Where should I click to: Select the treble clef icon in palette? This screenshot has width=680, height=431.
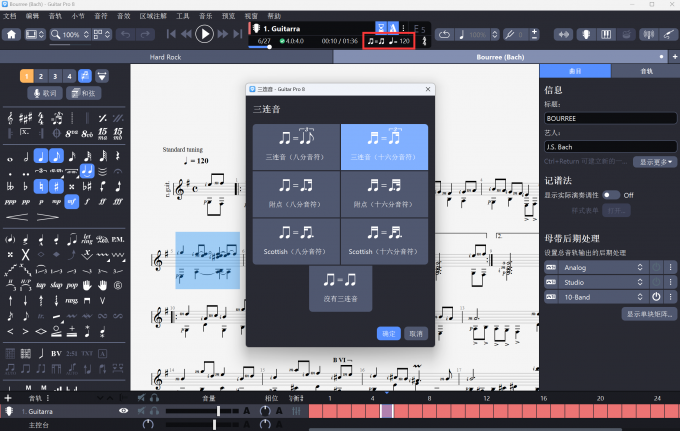[10, 118]
